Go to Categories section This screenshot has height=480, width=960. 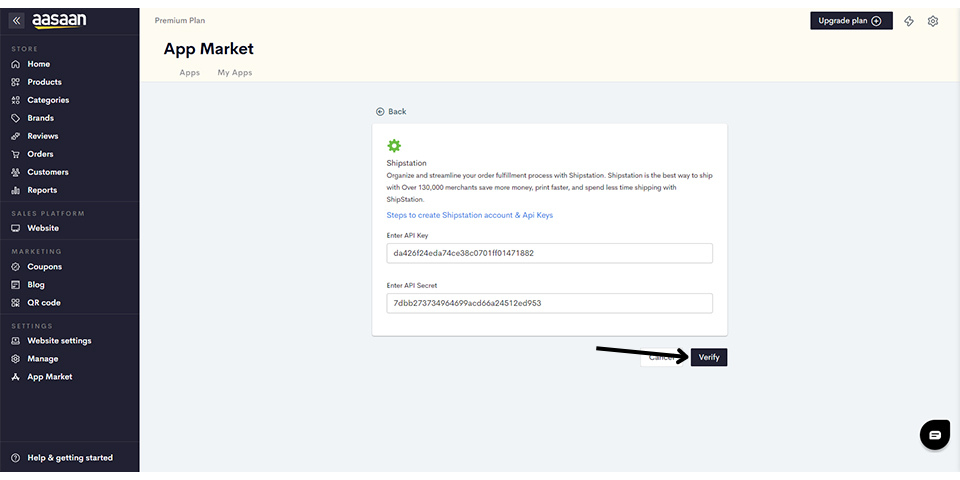(48, 100)
